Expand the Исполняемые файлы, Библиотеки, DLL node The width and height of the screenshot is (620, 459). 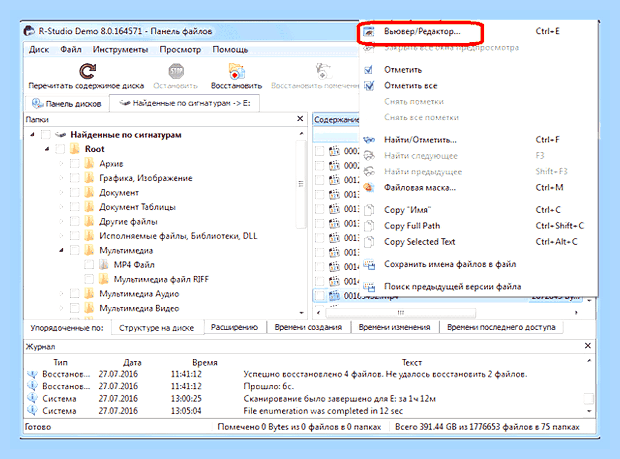[x=61, y=236]
